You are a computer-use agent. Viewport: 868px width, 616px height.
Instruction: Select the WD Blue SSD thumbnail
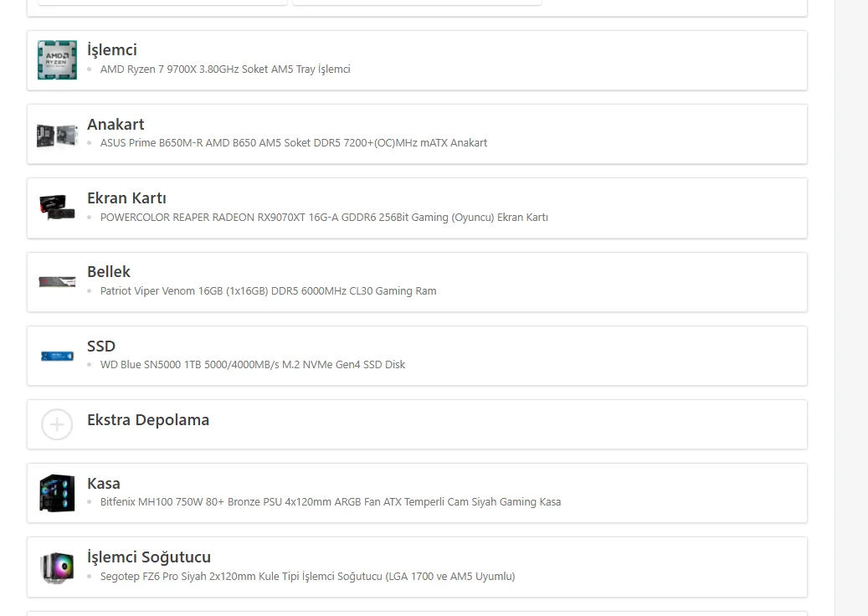57,356
